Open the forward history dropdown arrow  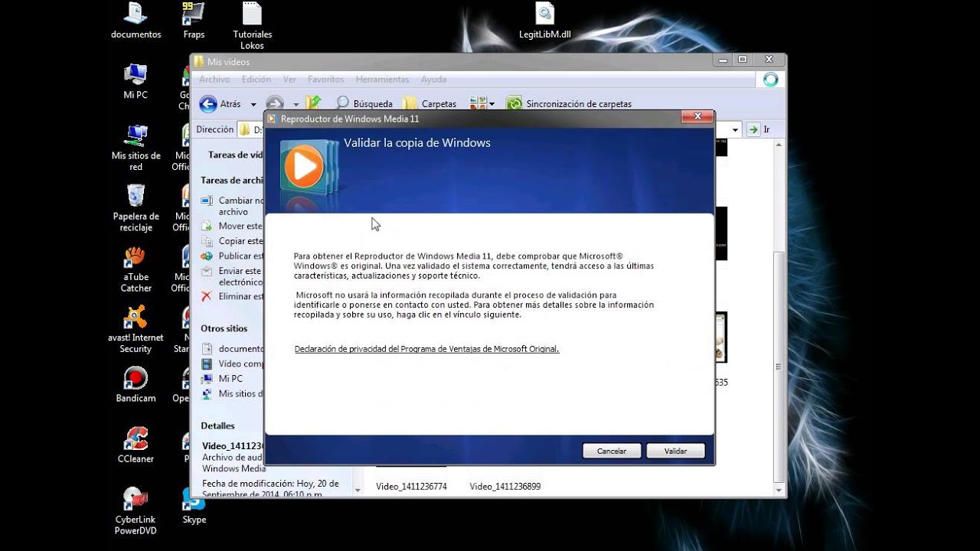296,104
